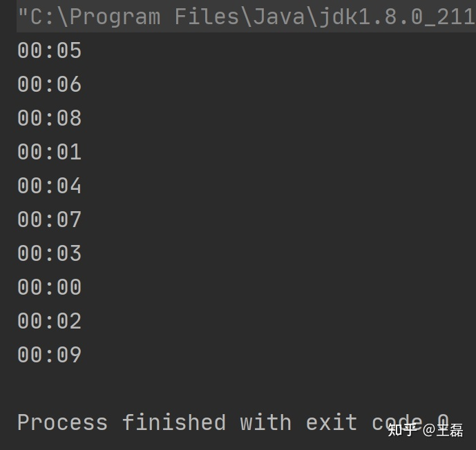Viewport: 476px width, 450px height.
Task: Click the 知乎 watermark logo text
Action: click(x=403, y=431)
